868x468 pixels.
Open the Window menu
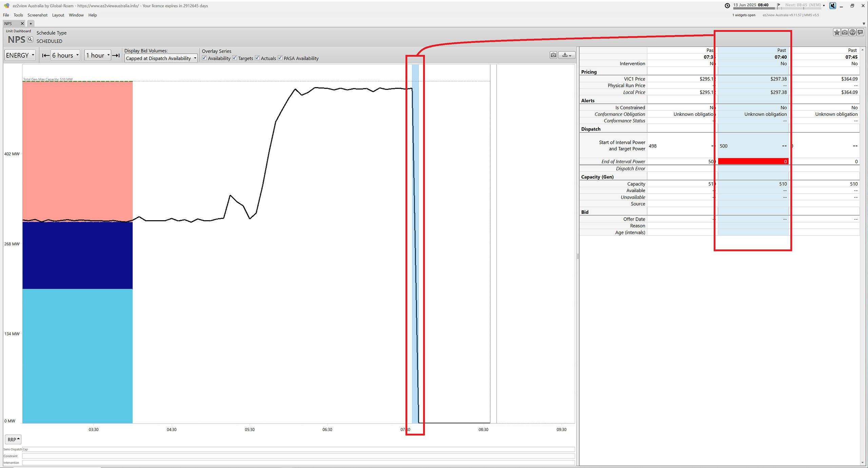76,15
